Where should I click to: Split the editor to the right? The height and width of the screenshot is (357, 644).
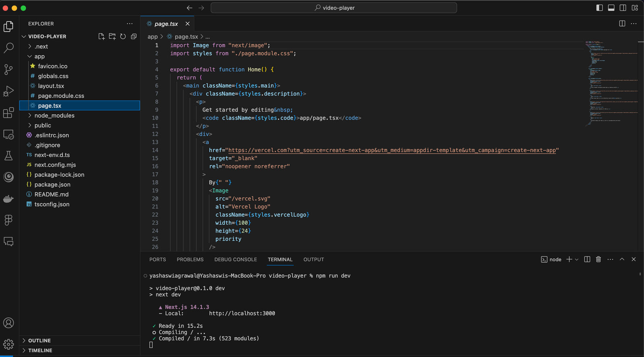click(x=622, y=24)
